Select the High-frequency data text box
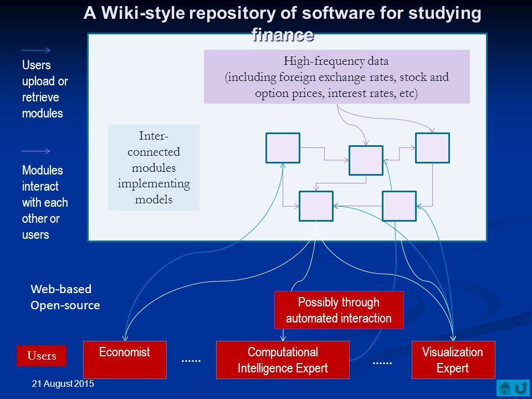532x399 pixels. 336,76
